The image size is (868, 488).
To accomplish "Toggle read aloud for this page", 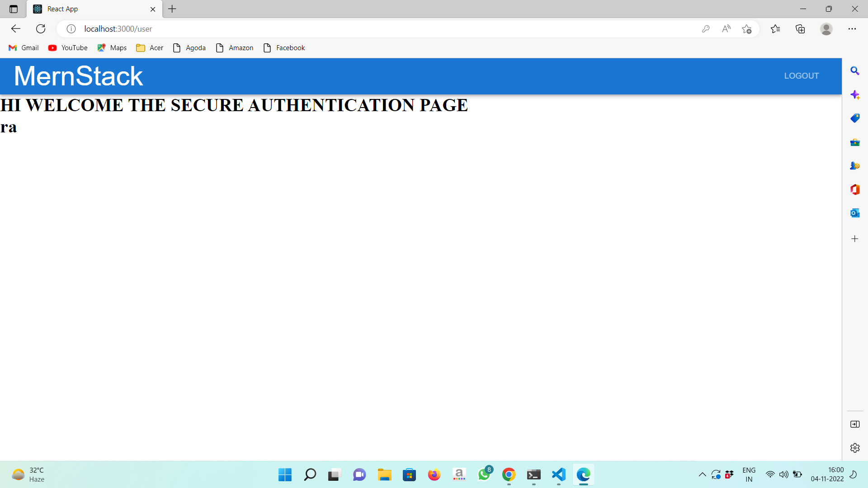I will (726, 28).
